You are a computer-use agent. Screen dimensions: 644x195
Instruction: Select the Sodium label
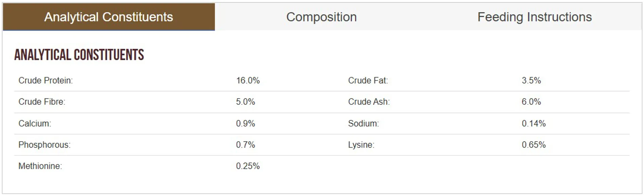364,124
